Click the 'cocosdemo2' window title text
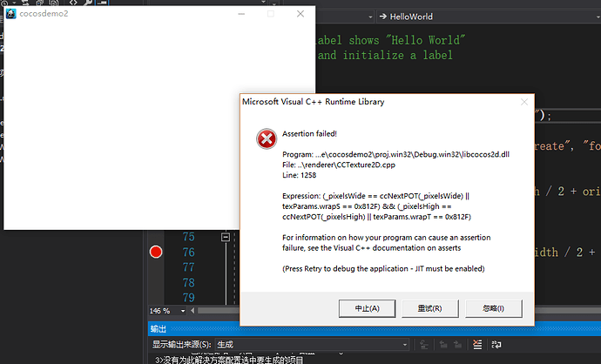 tap(44, 14)
